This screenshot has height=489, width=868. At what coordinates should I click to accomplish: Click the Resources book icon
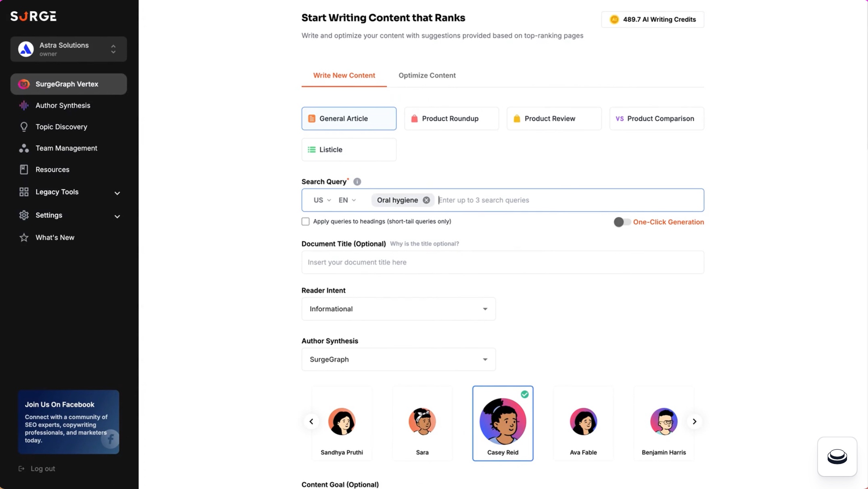24,170
